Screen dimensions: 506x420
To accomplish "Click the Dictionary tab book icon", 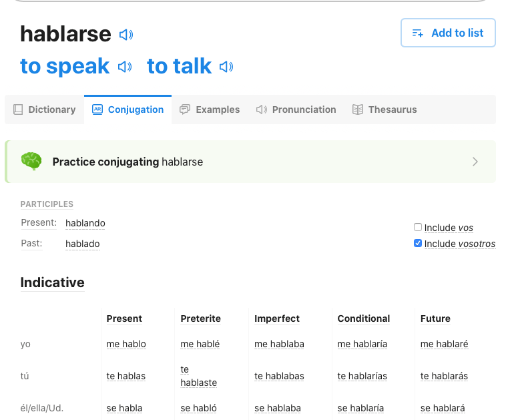I will click(18, 110).
